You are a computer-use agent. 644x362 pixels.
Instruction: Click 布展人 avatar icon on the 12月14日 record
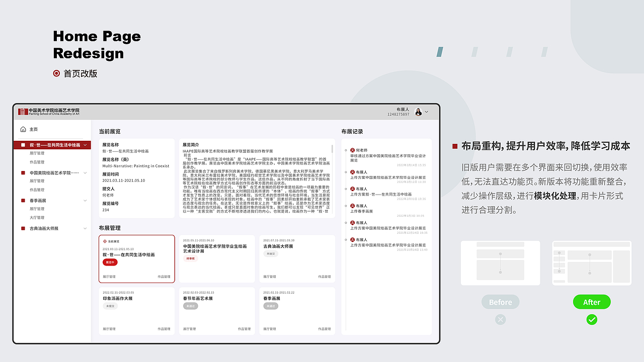pyautogui.click(x=353, y=223)
